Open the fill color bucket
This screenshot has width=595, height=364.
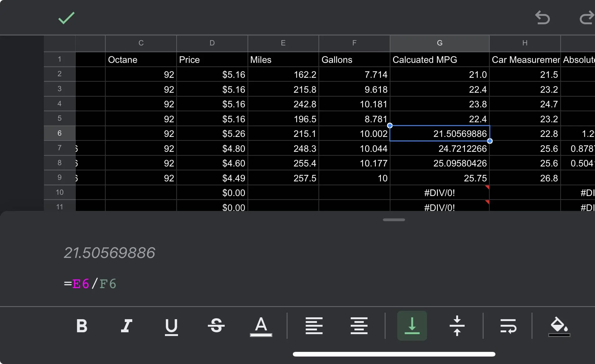[559, 326]
